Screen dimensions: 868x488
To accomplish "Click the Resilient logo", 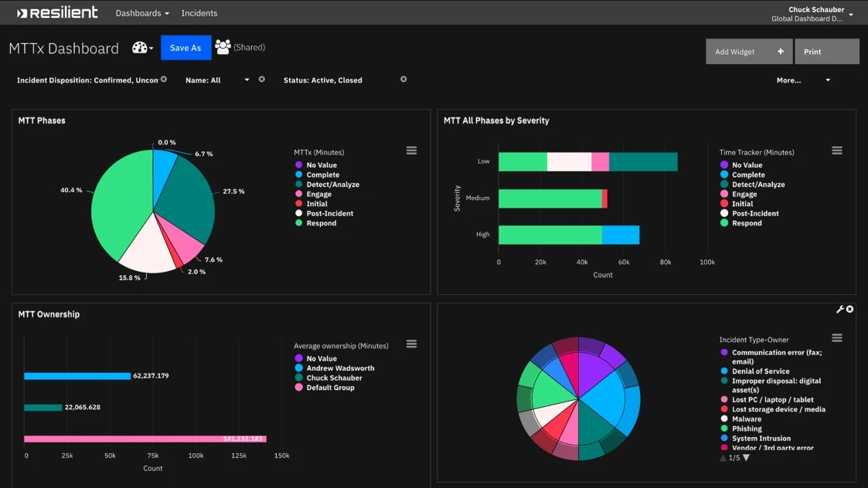I will click(56, 12).
